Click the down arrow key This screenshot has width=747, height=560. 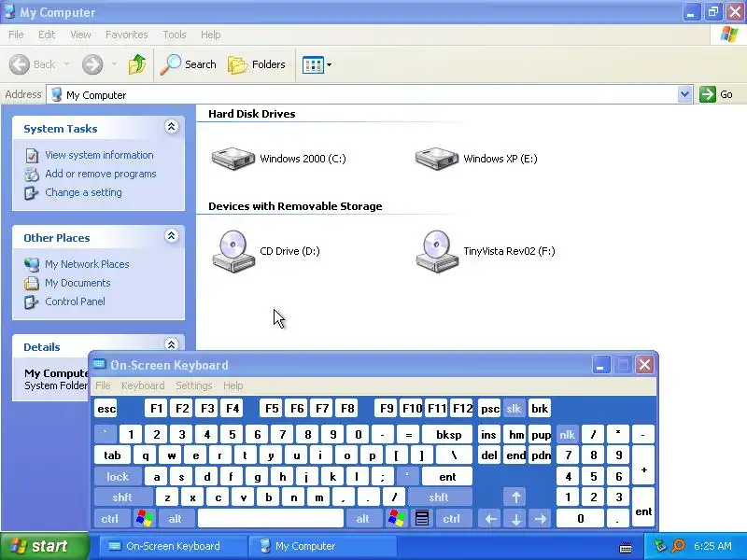[x=516, y=519]
